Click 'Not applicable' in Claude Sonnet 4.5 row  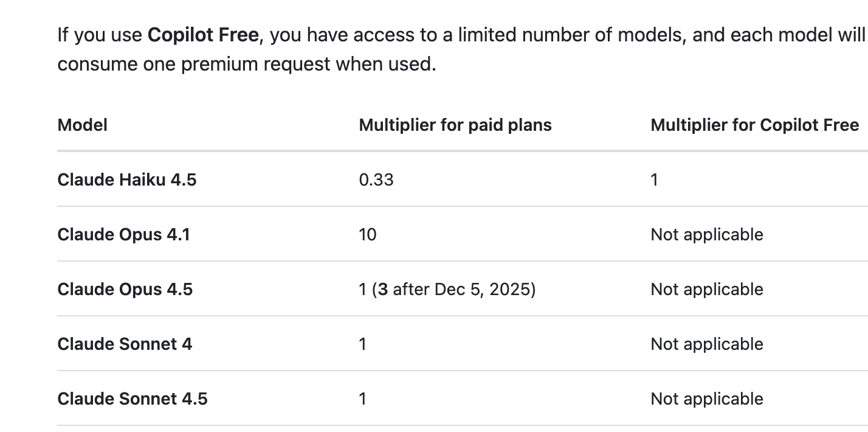(707, 399)
